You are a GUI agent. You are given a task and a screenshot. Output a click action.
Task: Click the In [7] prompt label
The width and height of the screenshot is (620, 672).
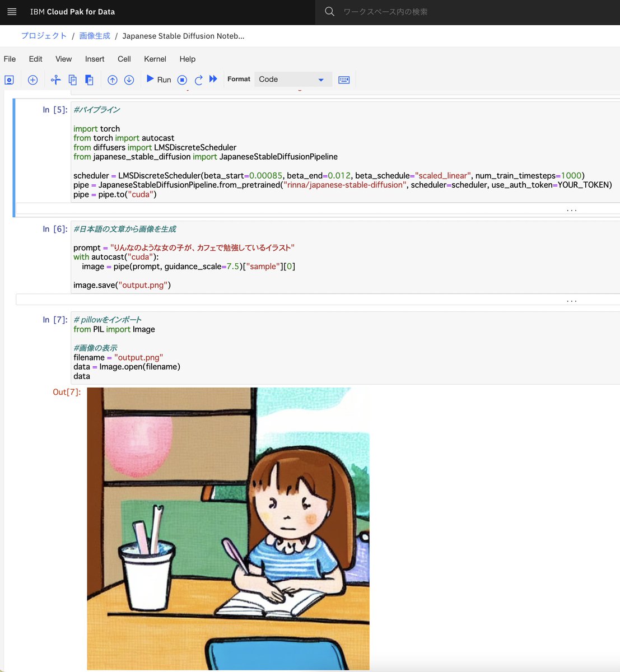click(55, 320)
